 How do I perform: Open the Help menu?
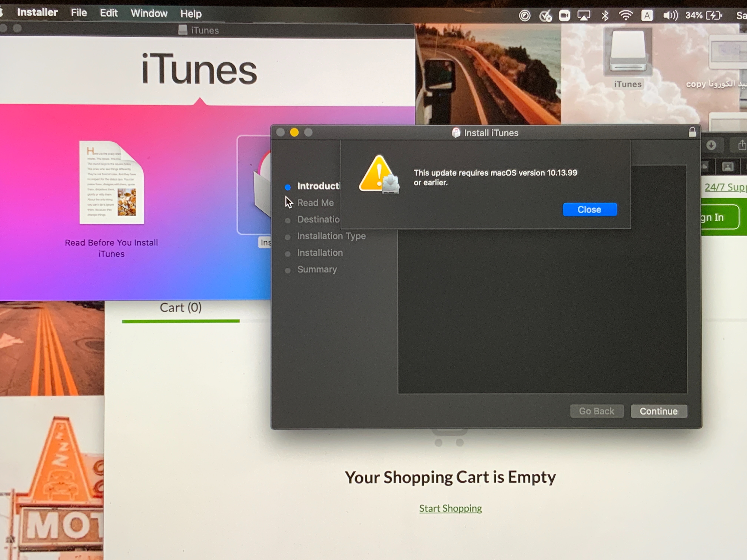[191, 14]
